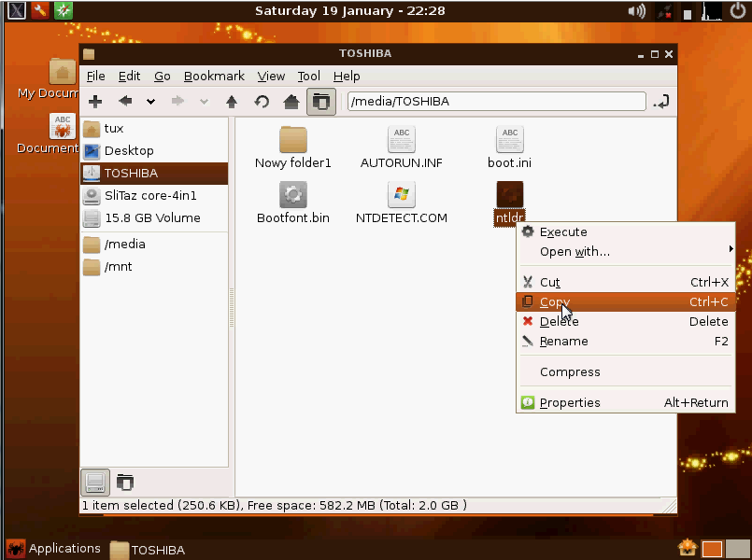Open 15.8 GB Volume entry

tap(154, 218)
